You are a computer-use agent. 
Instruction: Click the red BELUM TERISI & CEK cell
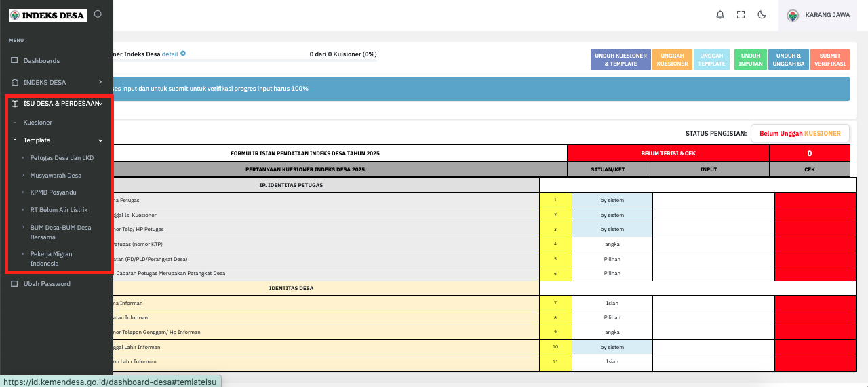(668, 153)
